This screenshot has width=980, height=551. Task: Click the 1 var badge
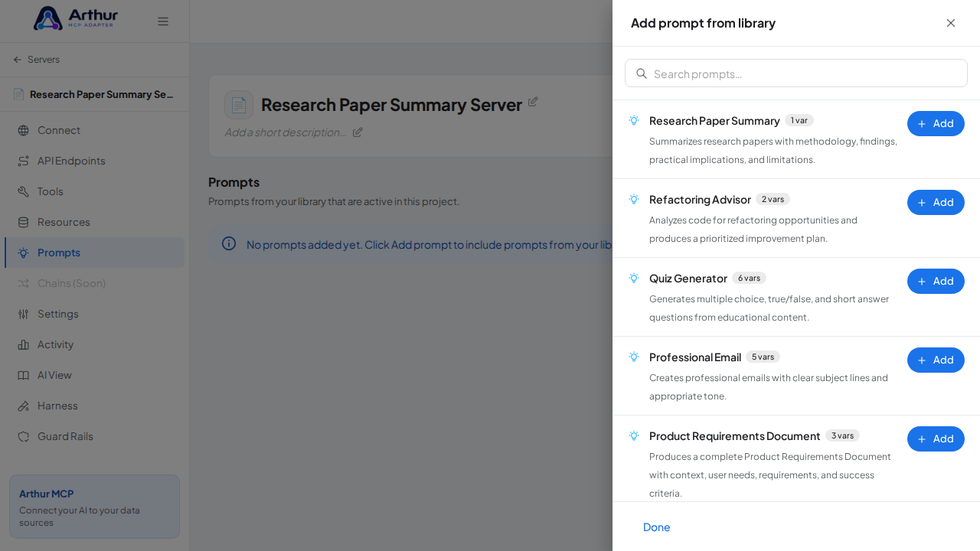point(799,120)
